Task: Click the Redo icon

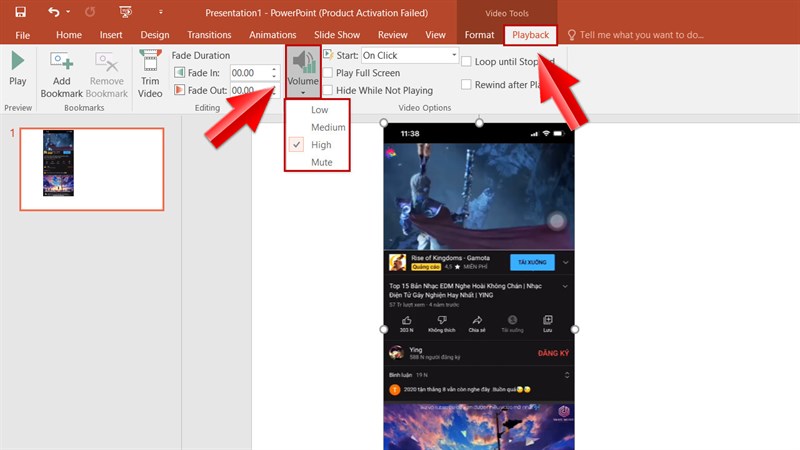Action: pyautogui.click(x=90, y=12)
